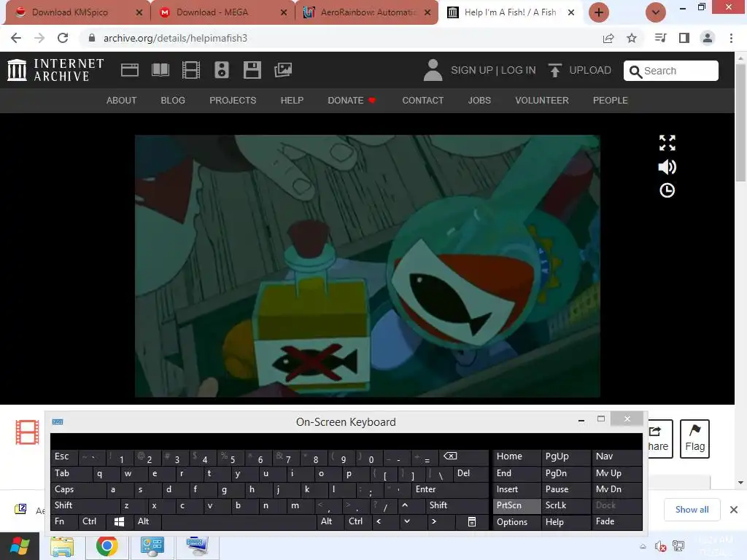Go back to previous page
Viewport: 747px width, 560px height.
pyautogui.click(x=16, y=38)
